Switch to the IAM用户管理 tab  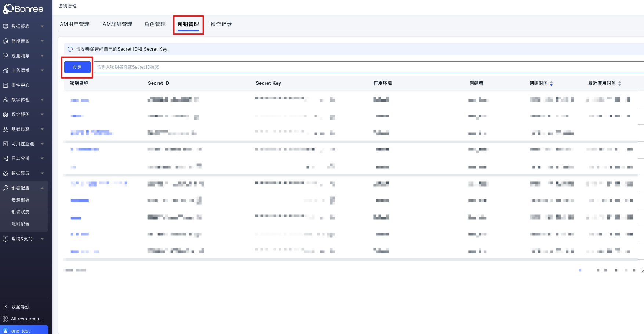point(74,24)
